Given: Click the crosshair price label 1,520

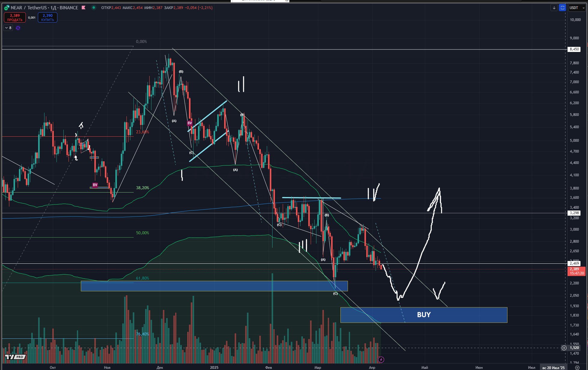Looking at the screenshot, I should pos(574,348).
